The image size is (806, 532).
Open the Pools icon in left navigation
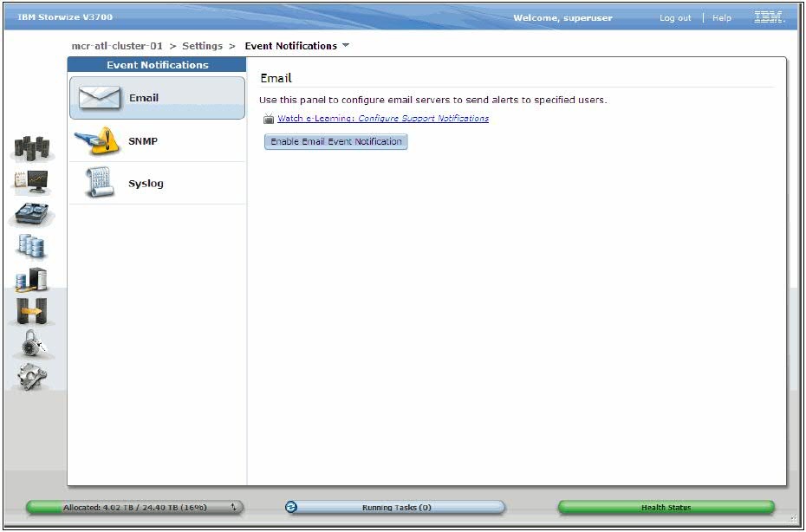[31, 214]
